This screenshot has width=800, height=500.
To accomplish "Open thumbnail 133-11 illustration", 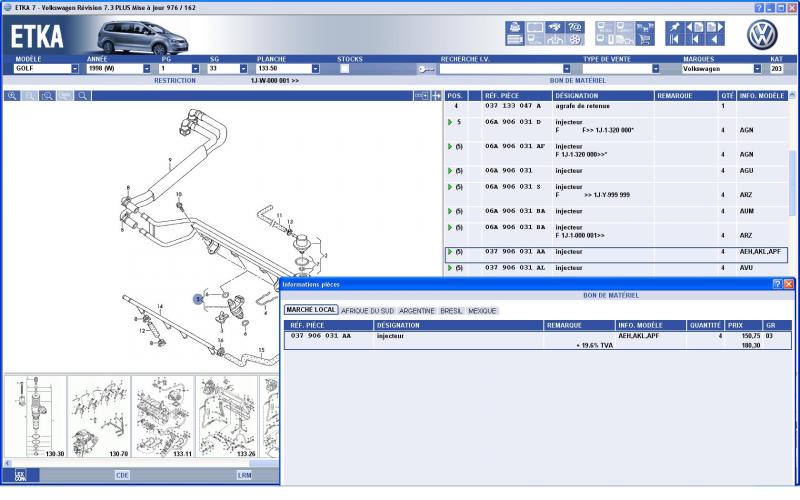I will coord(163,417).
